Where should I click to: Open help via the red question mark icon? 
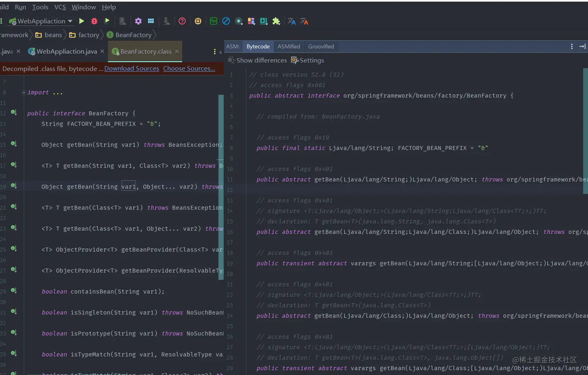click(x=182, y=21)
